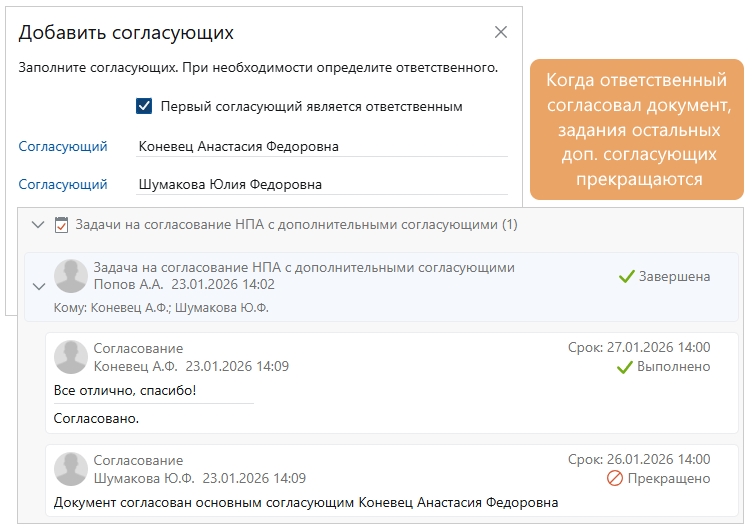Click Попов А.А. avatar icon

70,276
